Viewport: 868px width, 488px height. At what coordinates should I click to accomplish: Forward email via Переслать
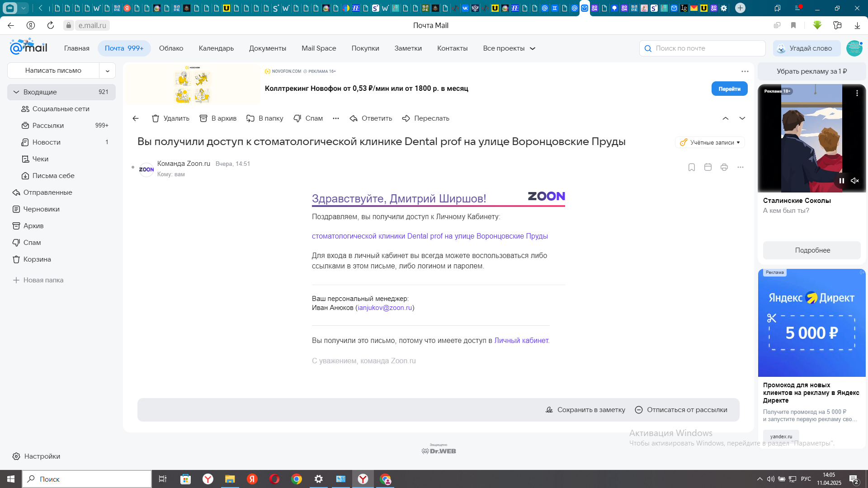click(x=425, y=118)
